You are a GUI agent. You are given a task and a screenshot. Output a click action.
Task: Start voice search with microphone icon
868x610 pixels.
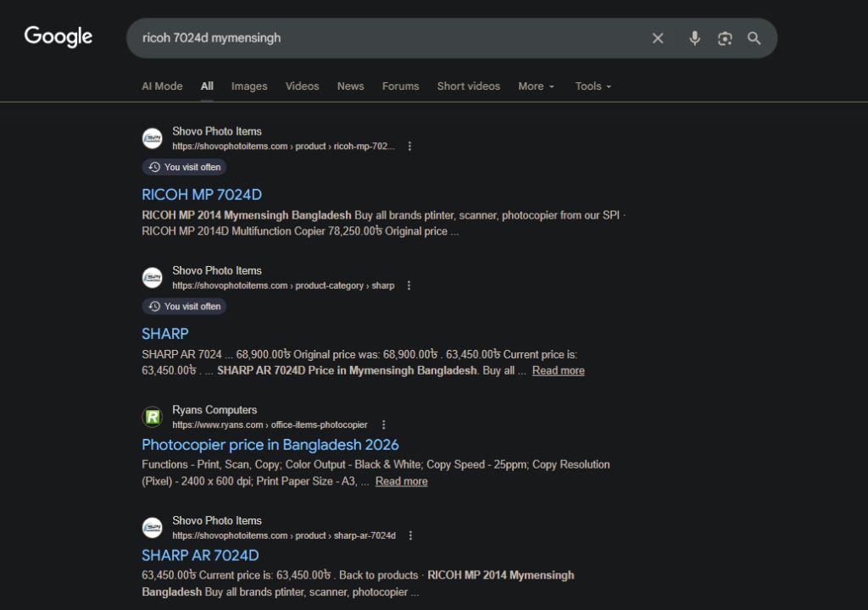click(694, 38)
